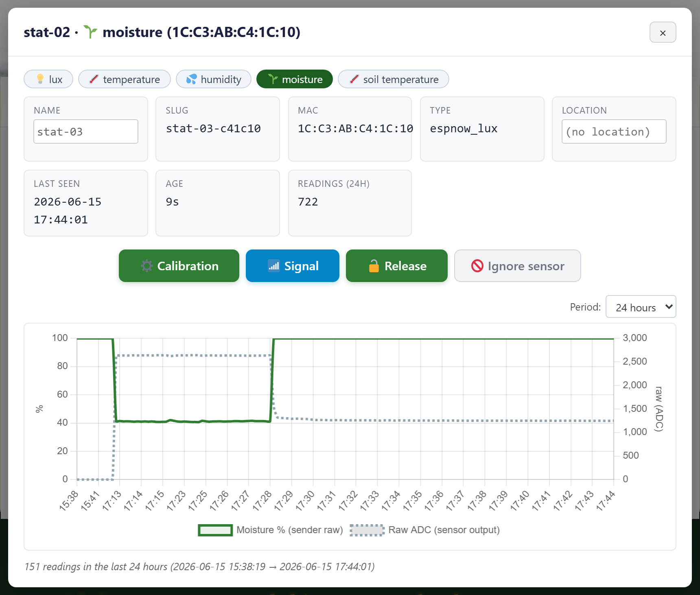Click the slug value stat-03-c41c10
The height and width of the screenshot is (595, 700).
click(213, 129)
